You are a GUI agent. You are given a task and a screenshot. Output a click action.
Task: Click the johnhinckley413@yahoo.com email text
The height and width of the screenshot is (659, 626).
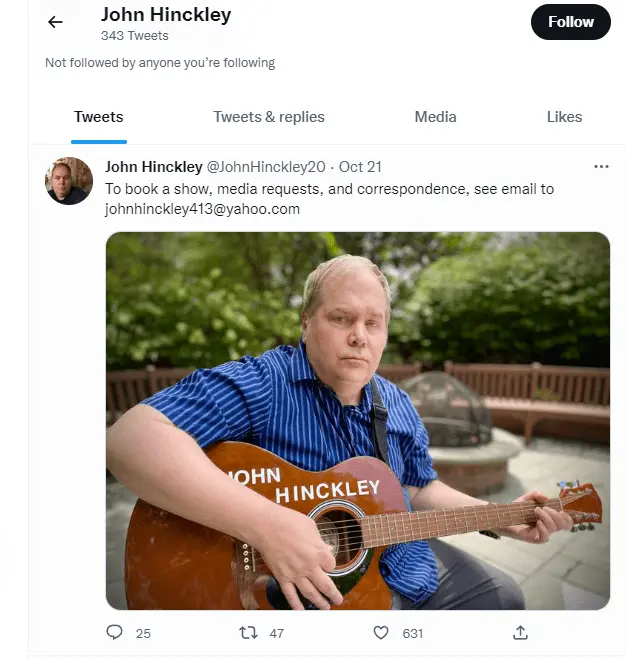pyautogui.click(x=202, y=209)
